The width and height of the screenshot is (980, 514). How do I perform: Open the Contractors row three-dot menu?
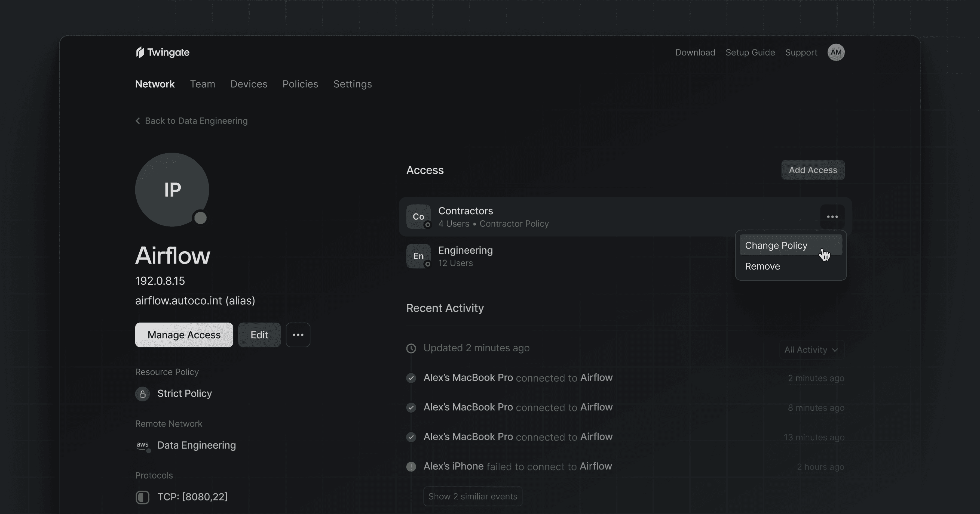click(832, 217)
